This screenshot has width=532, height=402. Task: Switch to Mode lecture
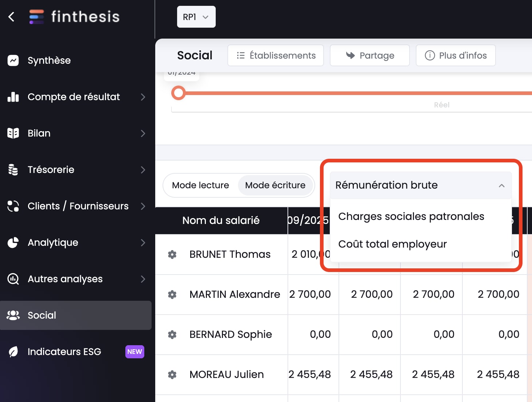tap(200, 185)
